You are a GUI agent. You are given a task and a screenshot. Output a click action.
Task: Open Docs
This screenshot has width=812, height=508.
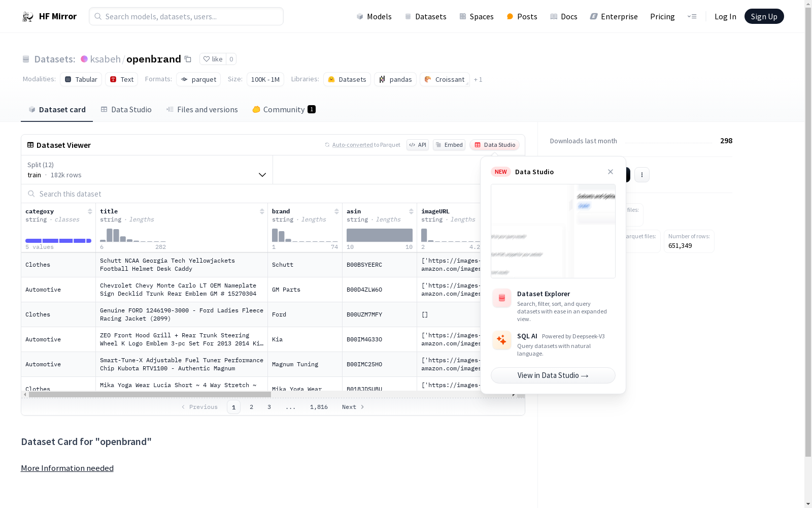pyautogui.click(x=563, y=16)
